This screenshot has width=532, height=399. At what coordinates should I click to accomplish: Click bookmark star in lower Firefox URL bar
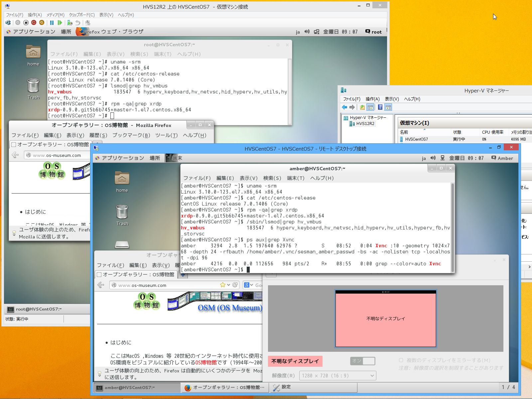222,285
